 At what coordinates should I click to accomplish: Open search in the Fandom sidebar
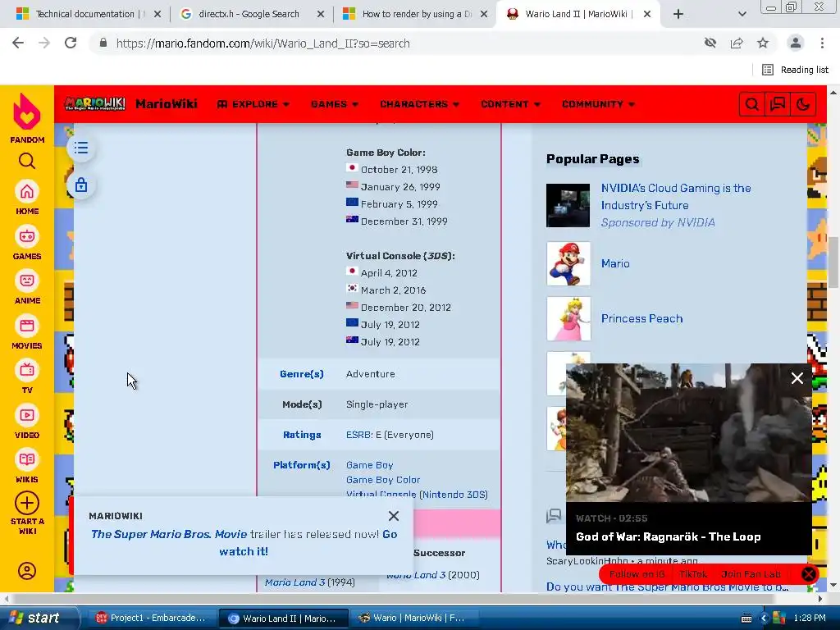coord(27,161)
